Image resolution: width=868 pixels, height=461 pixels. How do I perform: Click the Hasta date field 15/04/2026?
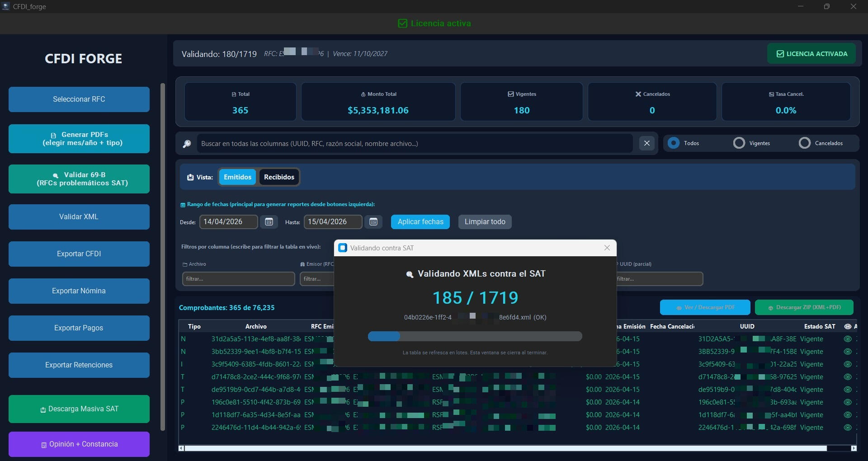pyautogui.click(x=333, y=222)
